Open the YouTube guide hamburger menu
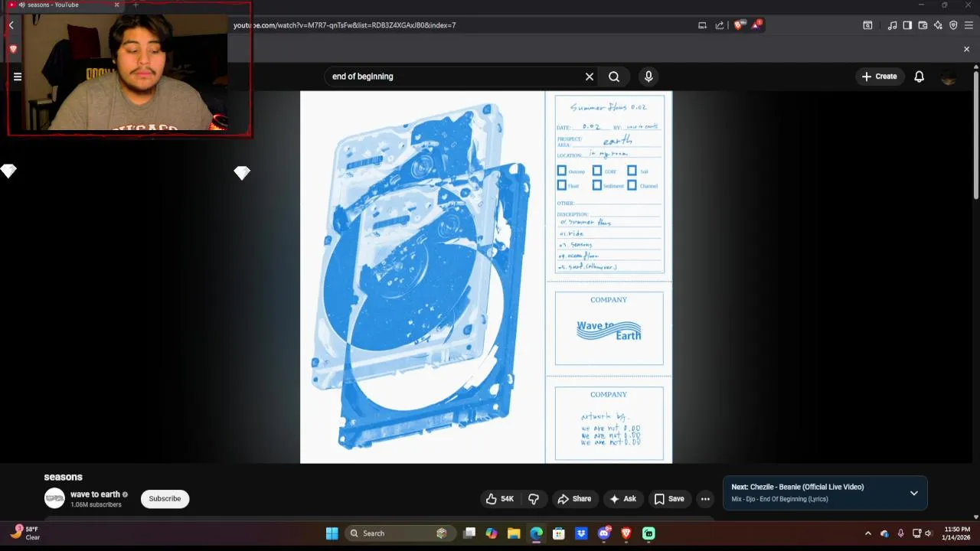980x551 pixels. point(18,77)
